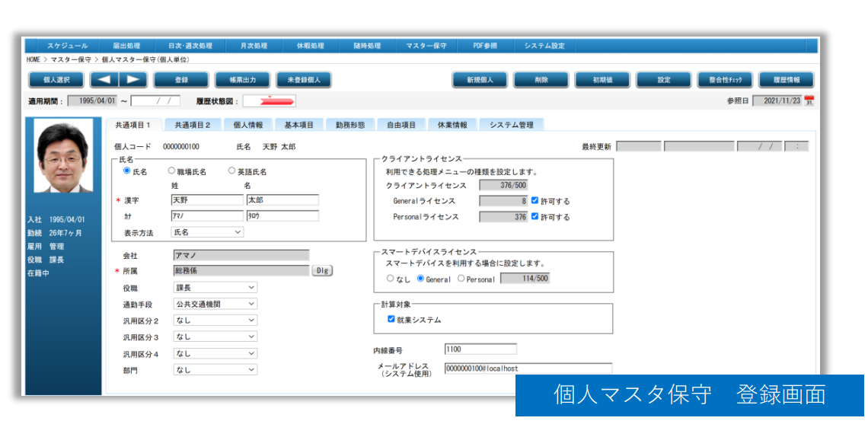
Task: Click the previous record left arrow button
Action: tap(105, 79)
